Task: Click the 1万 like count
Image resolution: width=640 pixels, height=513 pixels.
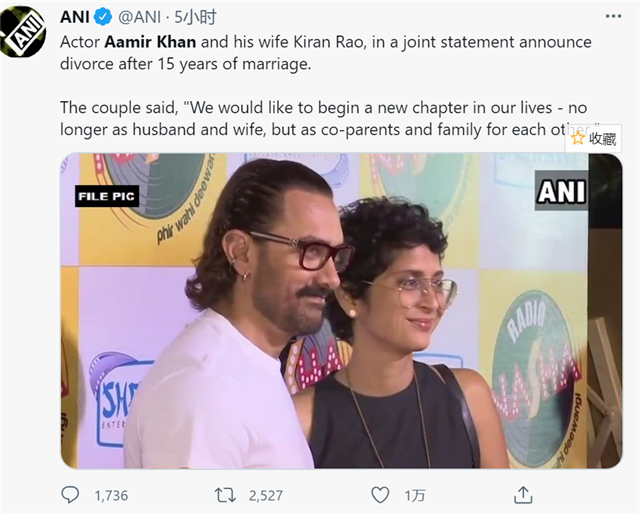Action: pyautogui.click(x=414, y=495)
